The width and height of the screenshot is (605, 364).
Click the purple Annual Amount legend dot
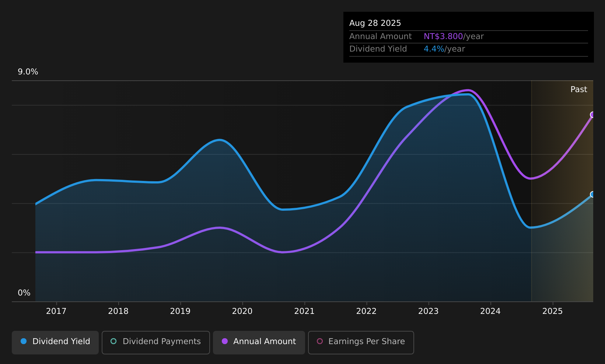(x=225, y=341)
